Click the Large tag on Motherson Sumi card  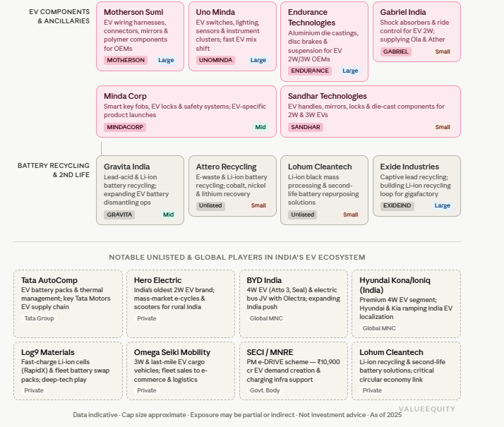pyautogui.click(x=166, y=60)
